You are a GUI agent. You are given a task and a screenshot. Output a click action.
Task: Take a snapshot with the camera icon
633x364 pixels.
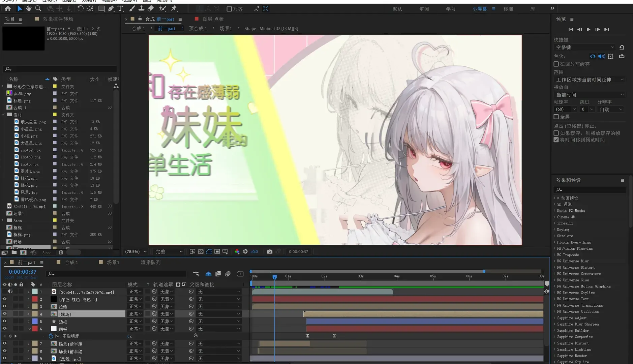(270, 251)
